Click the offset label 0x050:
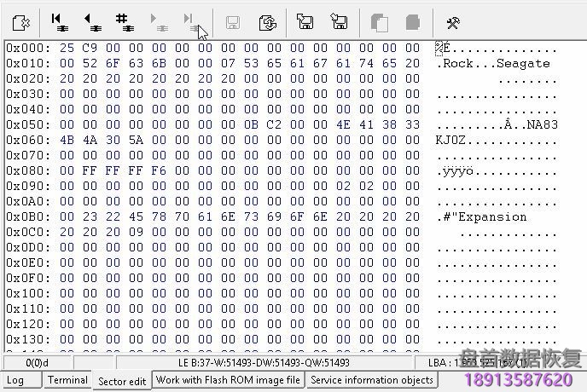This screenshot has height=392, width=587. 28,124
